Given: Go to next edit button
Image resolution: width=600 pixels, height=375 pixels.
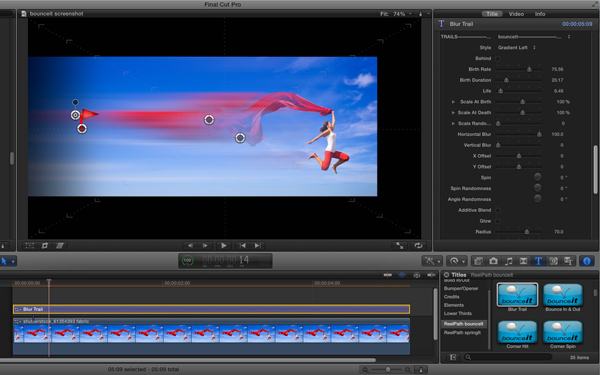Looking at the screenshot, I should [258, 246].
